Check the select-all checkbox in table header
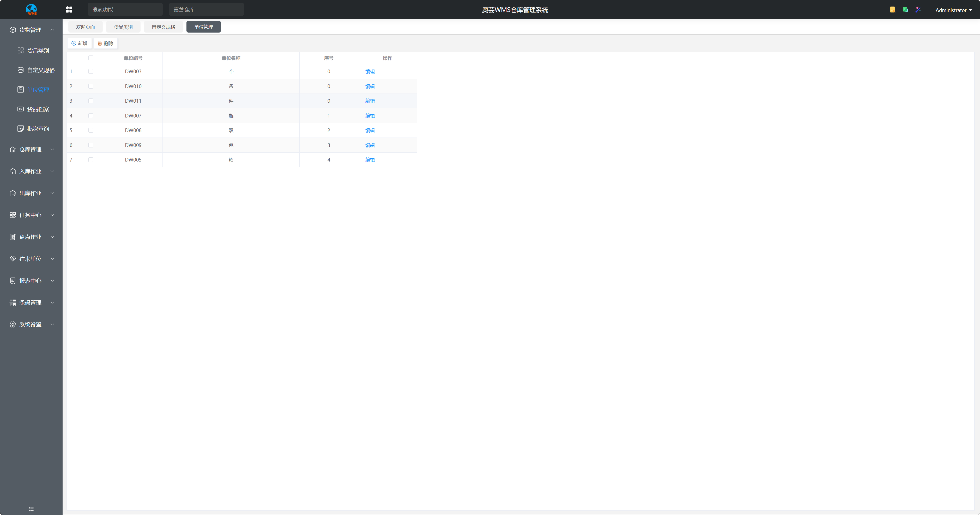Image resolution: width=980 pixels, height=515 pixels. pyautogui.click(x=90, y=58)
